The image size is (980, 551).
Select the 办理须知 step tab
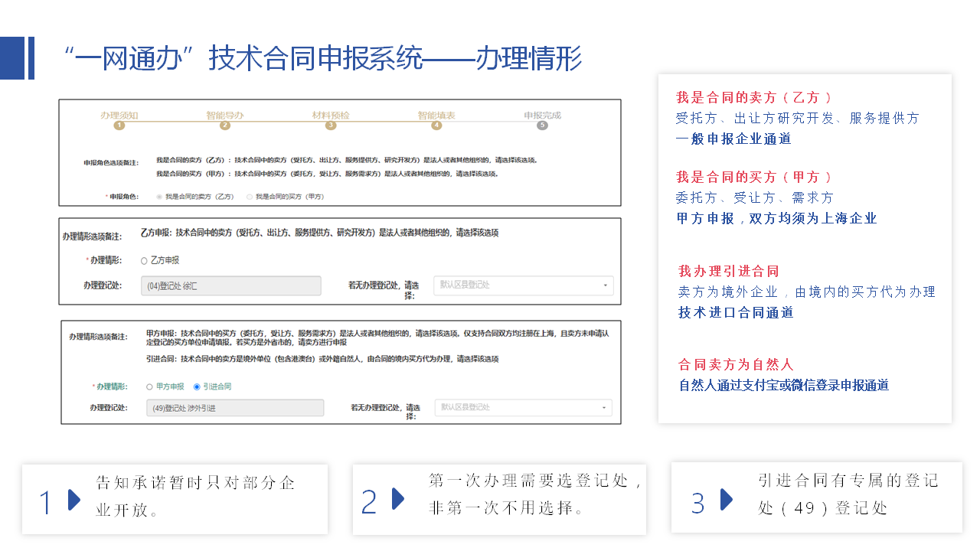click(119, 116)
